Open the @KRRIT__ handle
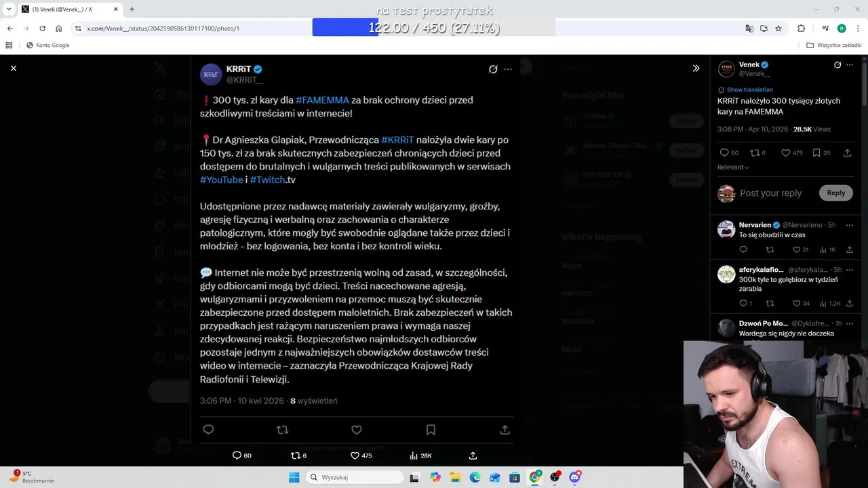 click(x=244, y=80)
